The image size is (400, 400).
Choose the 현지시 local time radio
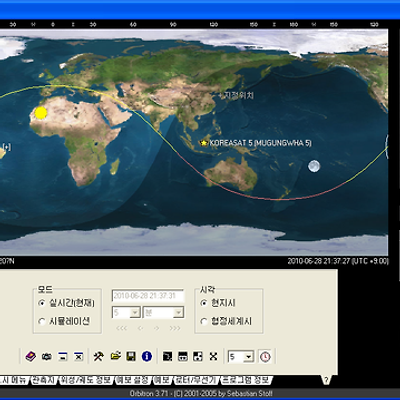[204, 303]
